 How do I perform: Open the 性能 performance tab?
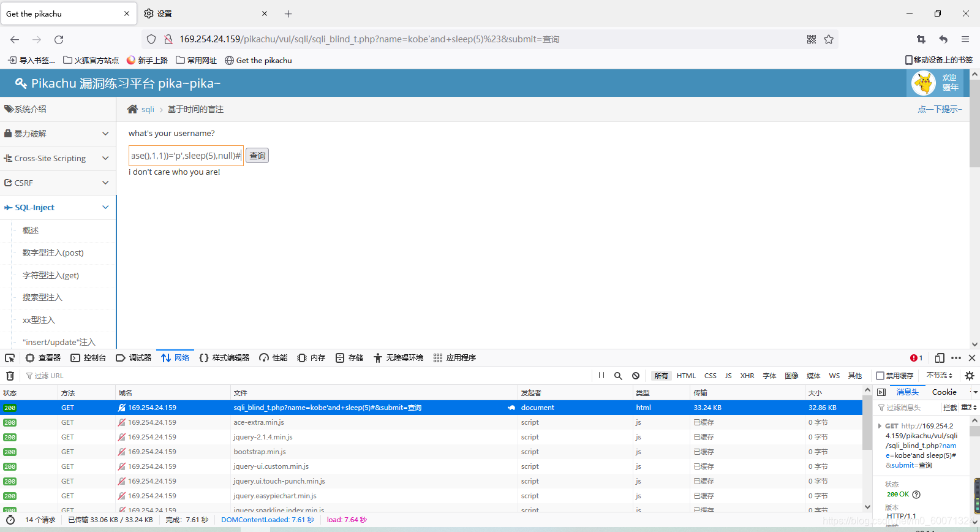point(273,358)
